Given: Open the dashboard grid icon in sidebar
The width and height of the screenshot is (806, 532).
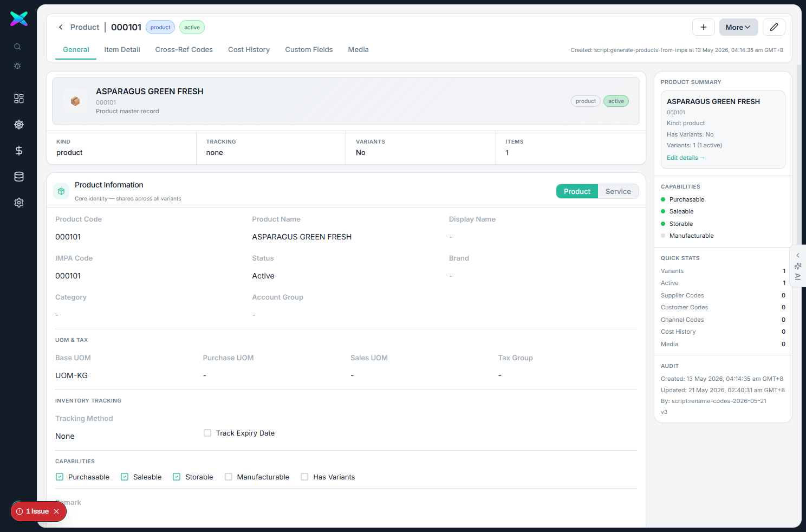Looking at the screenshot, I should [19, 99].
